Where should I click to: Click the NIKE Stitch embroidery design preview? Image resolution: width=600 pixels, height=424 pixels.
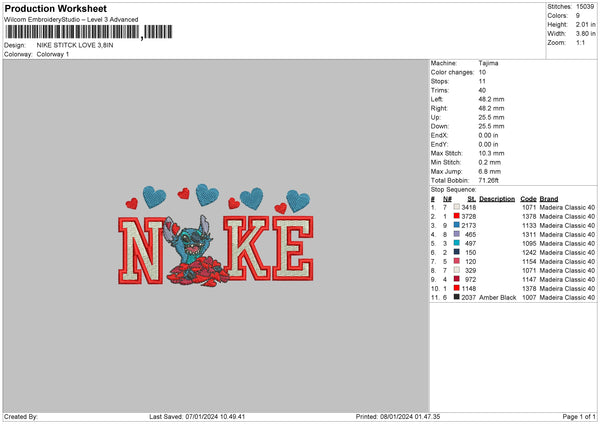coord(216,235)
